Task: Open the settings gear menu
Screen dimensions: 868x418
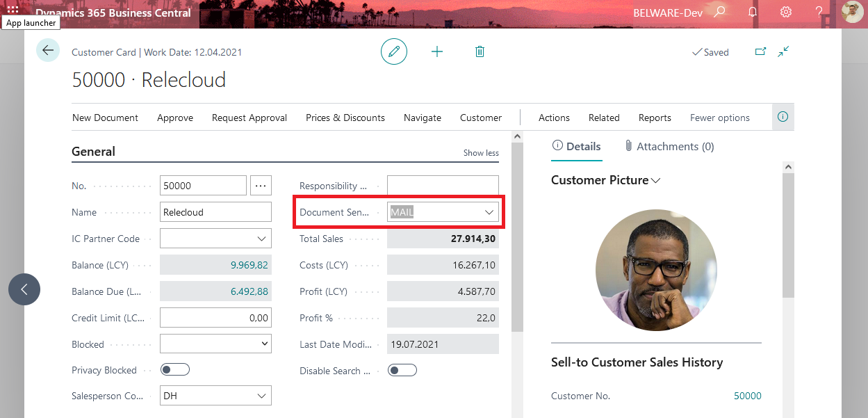Action: click(786, 12)
